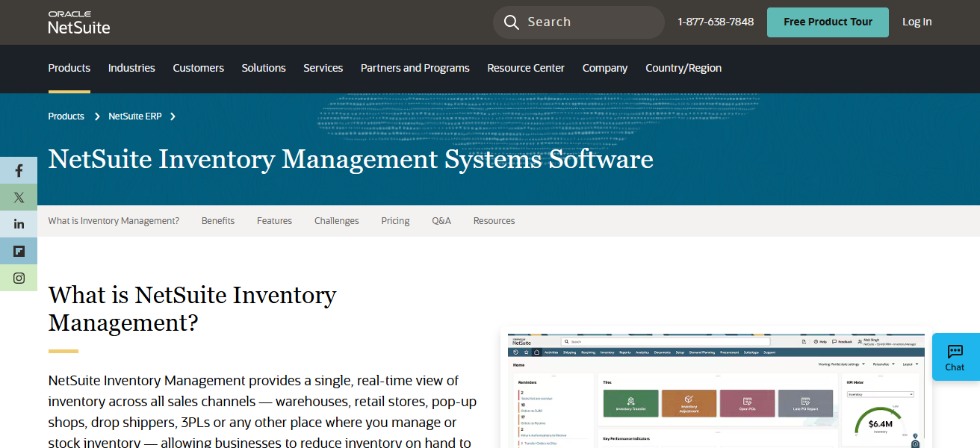Click the What is NetSuite Inventory Management? heading
Viewport: 980px width, 448px height.
click(x=193, y=309)
